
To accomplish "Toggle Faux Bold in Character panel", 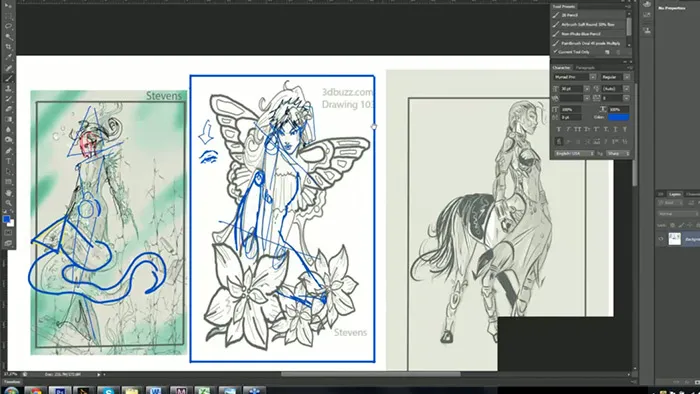I will [559, 129].
